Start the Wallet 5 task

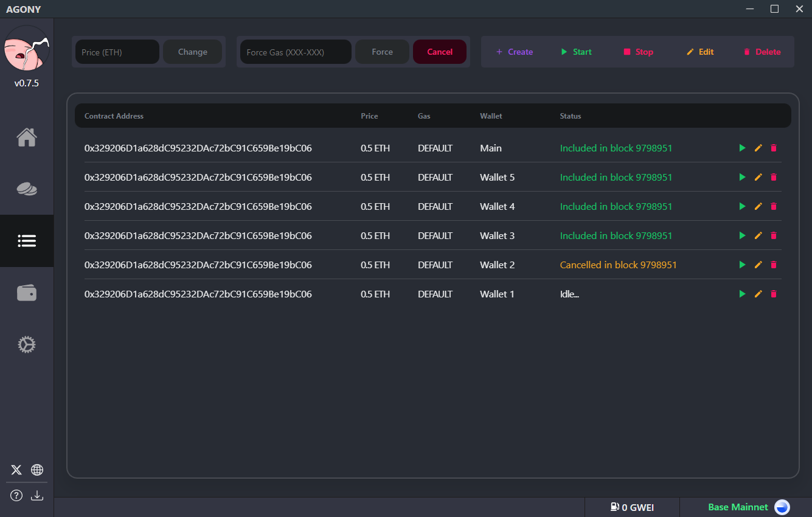click(x=742, y=177)
